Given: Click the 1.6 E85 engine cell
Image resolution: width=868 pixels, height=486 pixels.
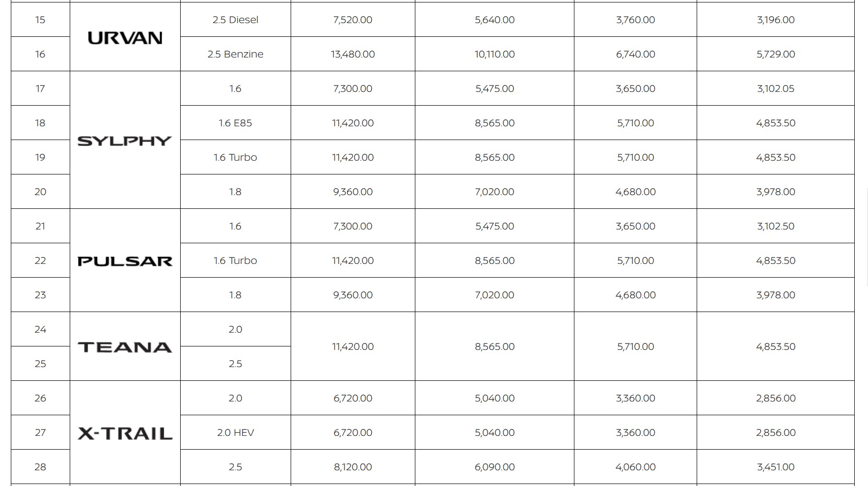Looking at the screenshot, I should coord(235,123).
